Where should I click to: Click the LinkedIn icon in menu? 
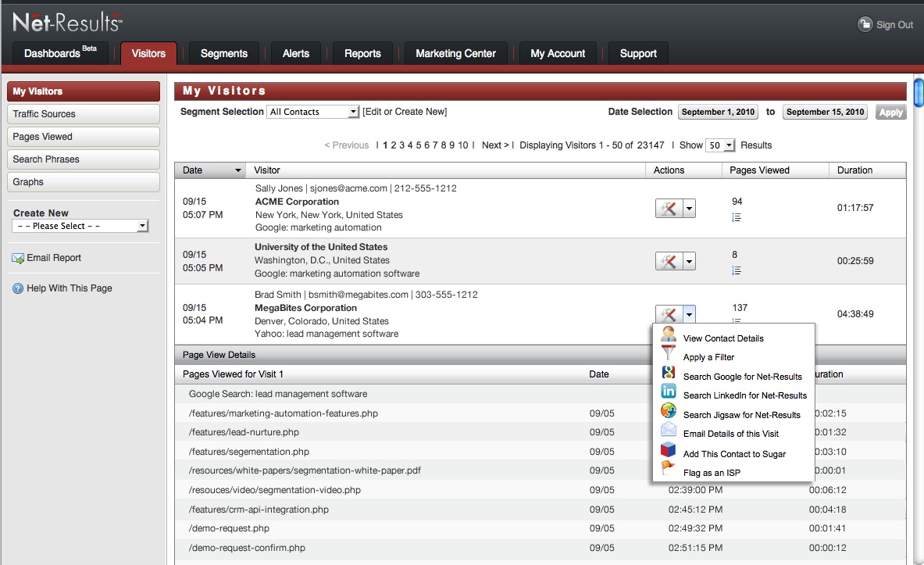pos(669,391)
